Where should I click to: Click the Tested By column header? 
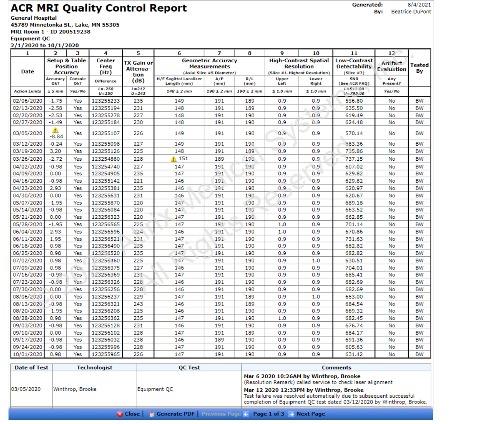coord(419,68)
